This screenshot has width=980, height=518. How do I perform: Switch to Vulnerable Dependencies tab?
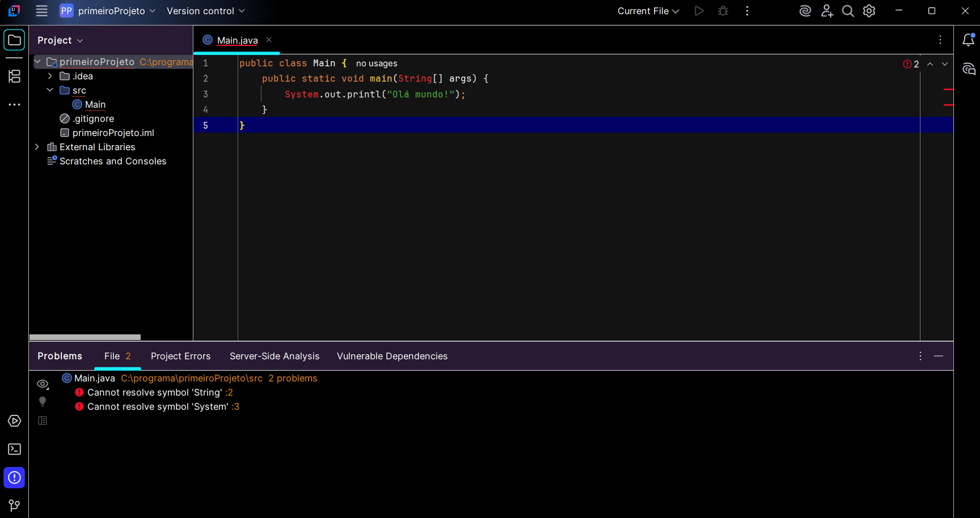[x=392, y=356]
